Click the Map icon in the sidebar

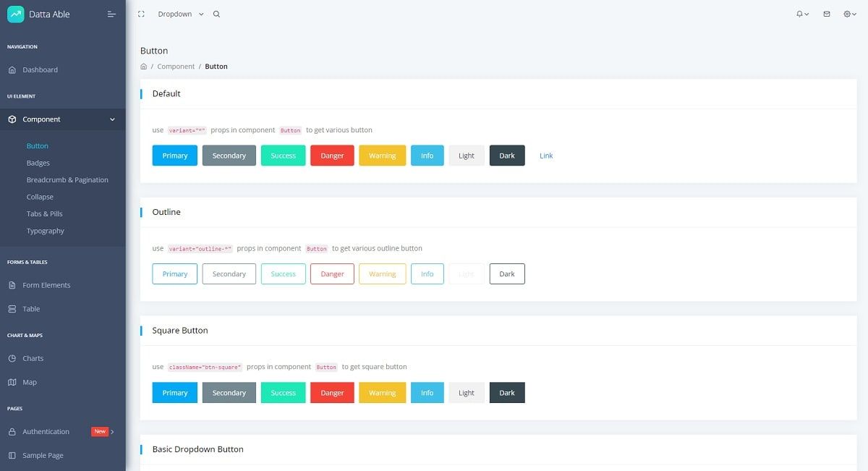[x=13, y=382]
